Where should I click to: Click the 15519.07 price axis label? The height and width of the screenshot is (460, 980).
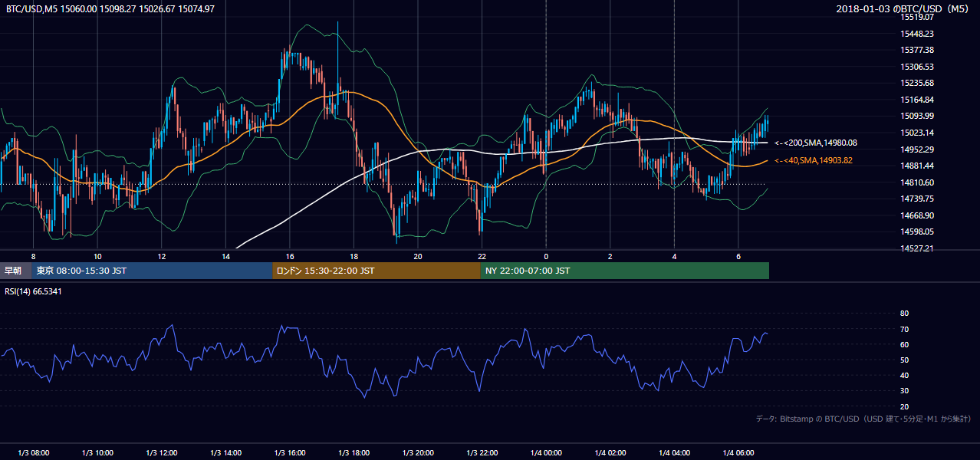coord(917,17)
